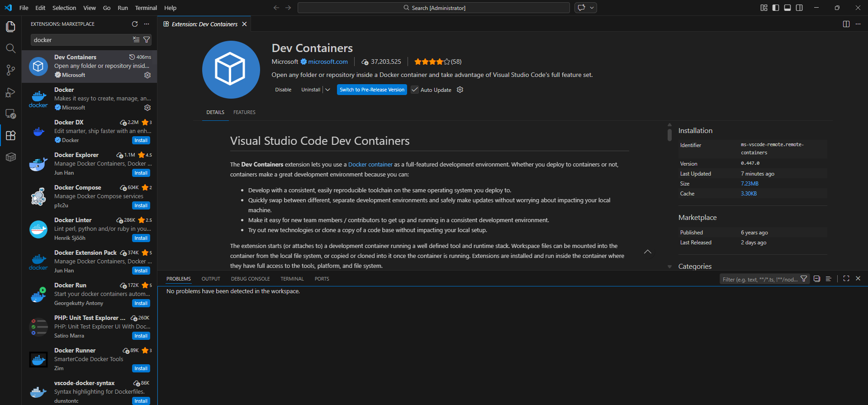Open the Terminal menu
The width and height of the screenshot is (868, 405).
(146, 8)
